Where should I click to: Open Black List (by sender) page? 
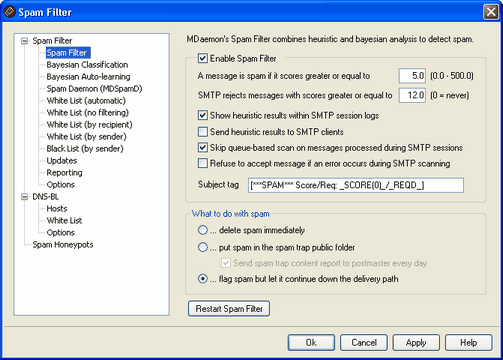[85, 149]
